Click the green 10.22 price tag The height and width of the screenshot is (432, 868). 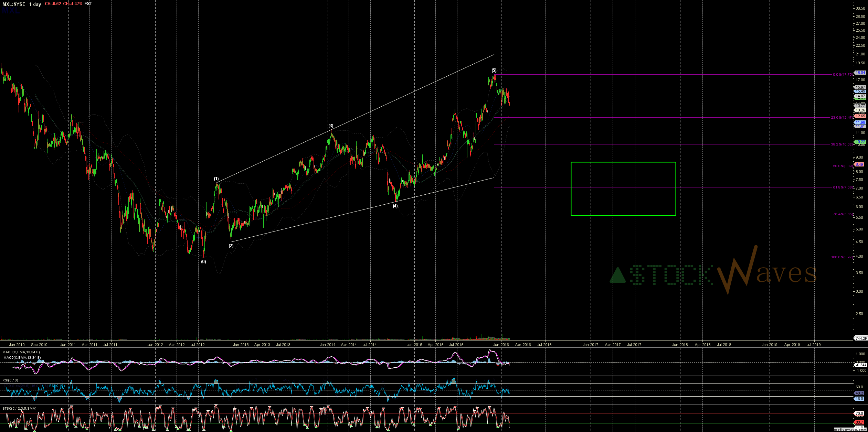click(860, 142)
